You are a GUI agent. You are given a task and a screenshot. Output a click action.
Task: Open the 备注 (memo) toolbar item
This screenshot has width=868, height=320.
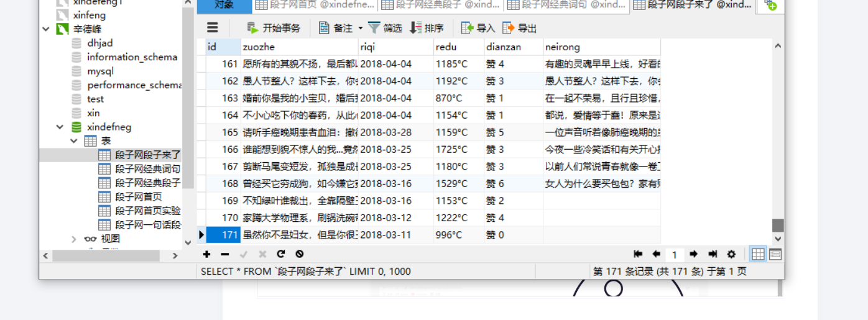tap(336, 28)
